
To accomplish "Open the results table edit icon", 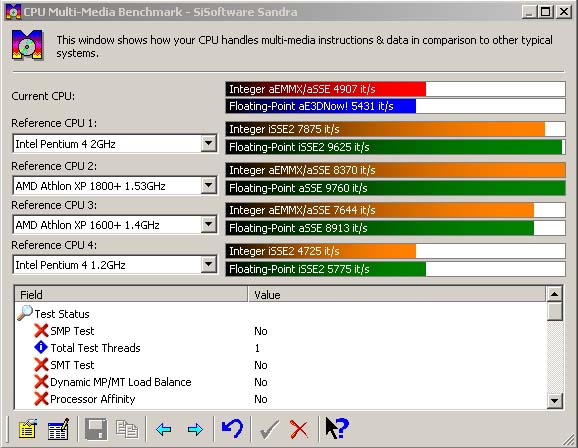I will [58, 429].
